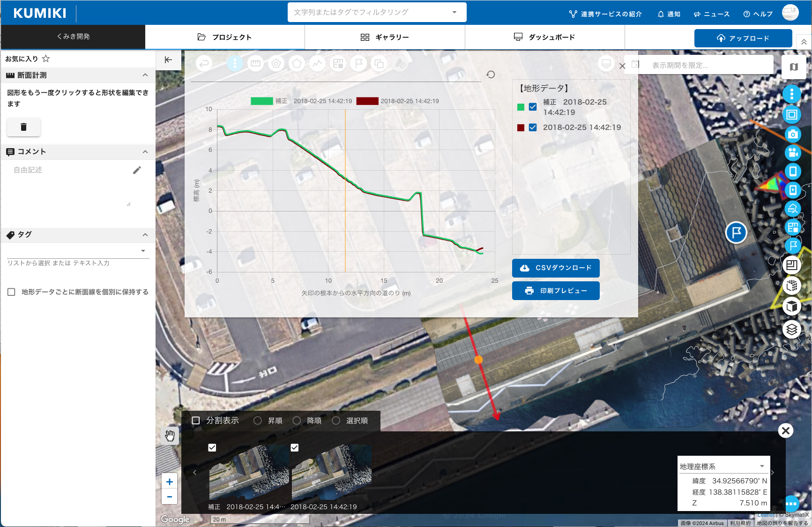This screenshot has width=812, height=527.
Task: Collapse the コメント section
Action: point(145,151)
